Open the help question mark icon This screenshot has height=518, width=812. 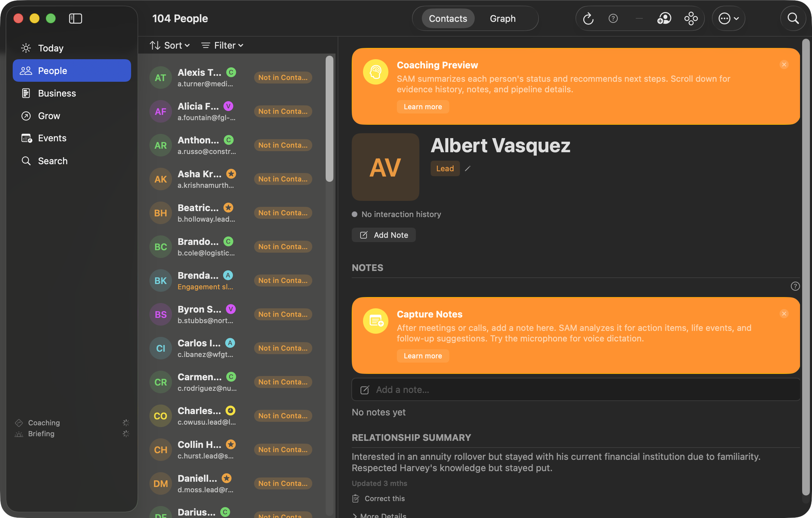pyautogui.click(x=613, y=18)
